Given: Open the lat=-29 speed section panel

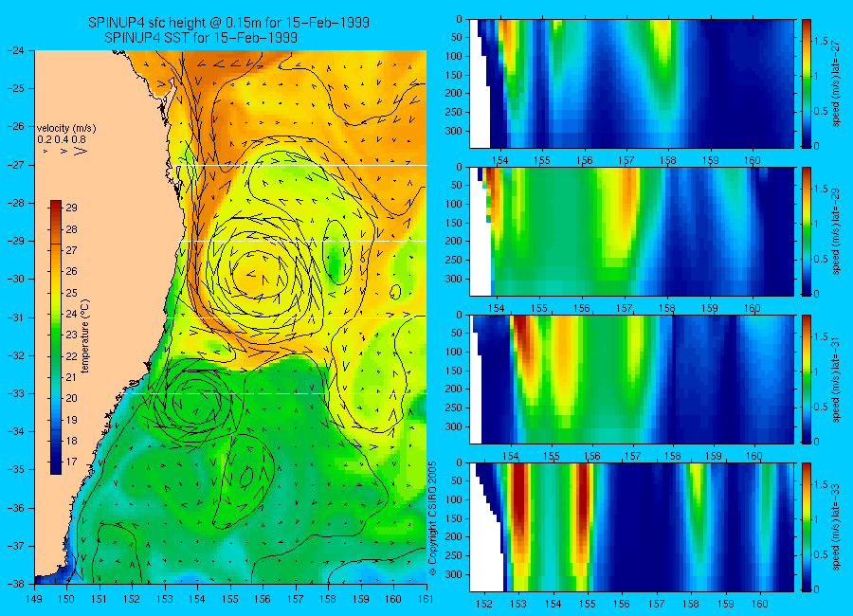Looking at the screenshot, I should pos(631,231).
